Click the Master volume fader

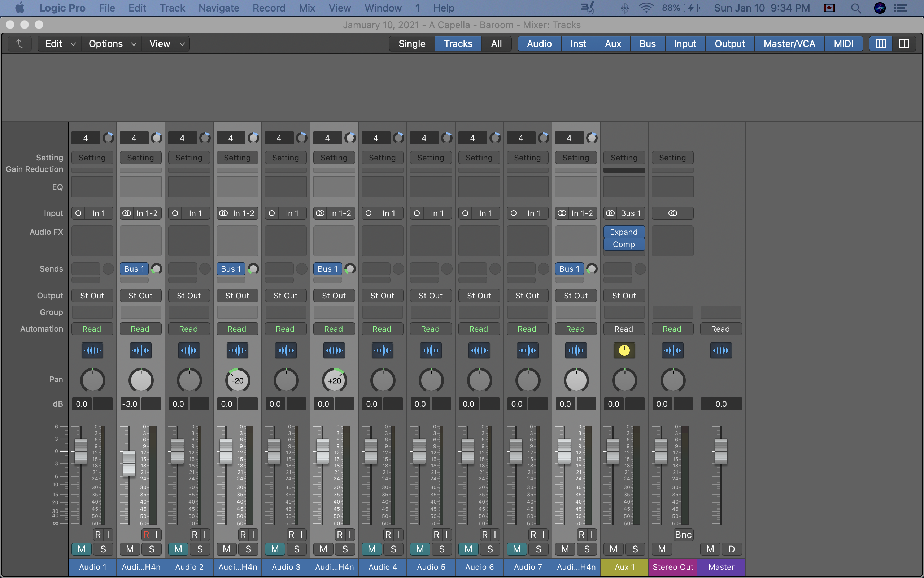721,451
